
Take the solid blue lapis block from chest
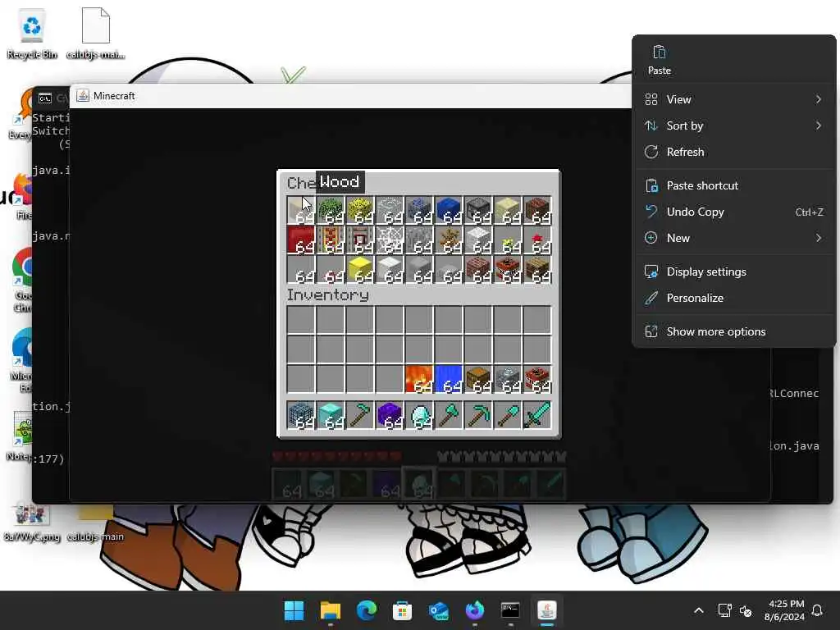pos(448,210)
